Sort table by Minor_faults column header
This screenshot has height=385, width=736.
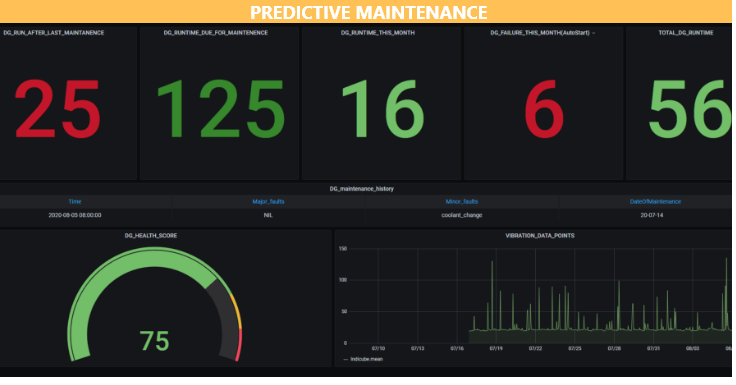point(461,201)
